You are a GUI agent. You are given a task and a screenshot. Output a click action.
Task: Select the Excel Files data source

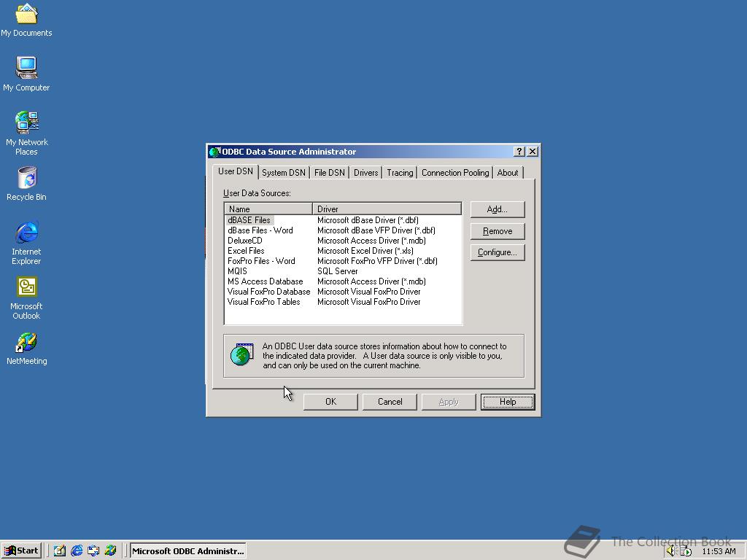coord(246,251)
